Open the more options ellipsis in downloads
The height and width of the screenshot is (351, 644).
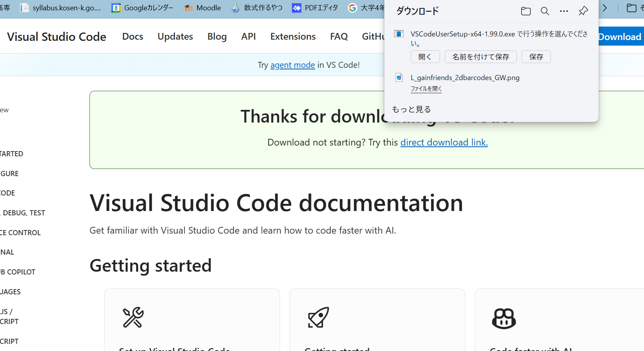[x=564, y=11]
